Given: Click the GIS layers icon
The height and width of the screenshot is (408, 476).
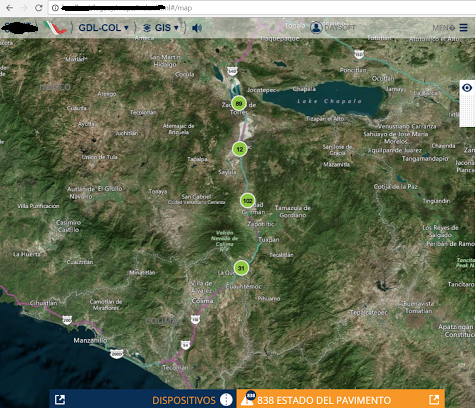Looking at the screenshot, I should pyautogui.click(x=147, y=28).
